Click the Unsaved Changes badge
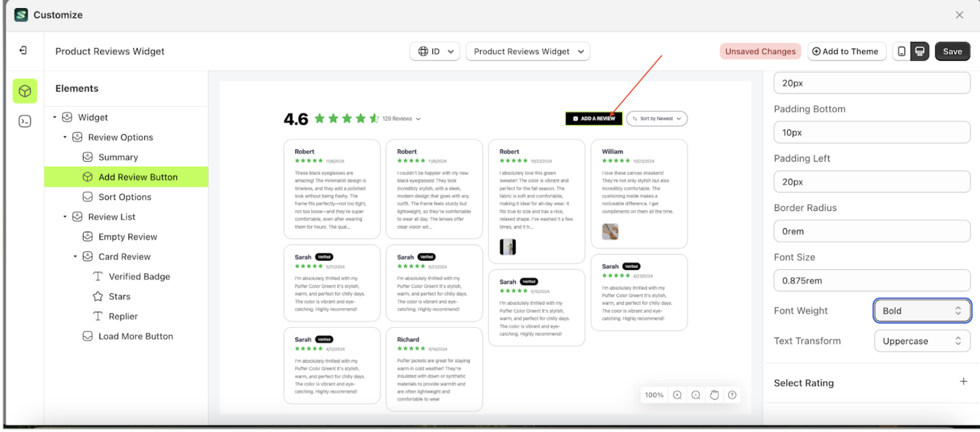The width and height of the screenshot is (980, 432). coord(760,52)
